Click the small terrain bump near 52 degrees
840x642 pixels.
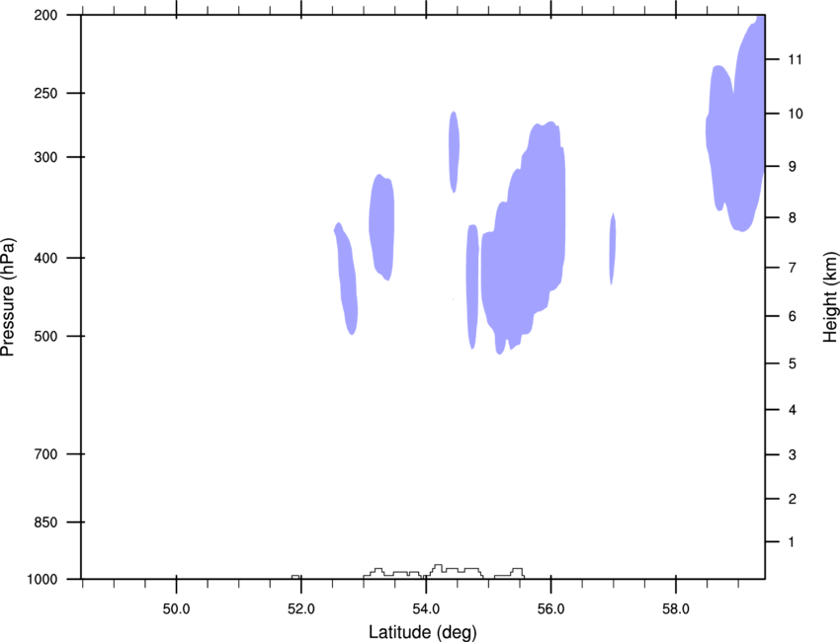coord(295,577)
